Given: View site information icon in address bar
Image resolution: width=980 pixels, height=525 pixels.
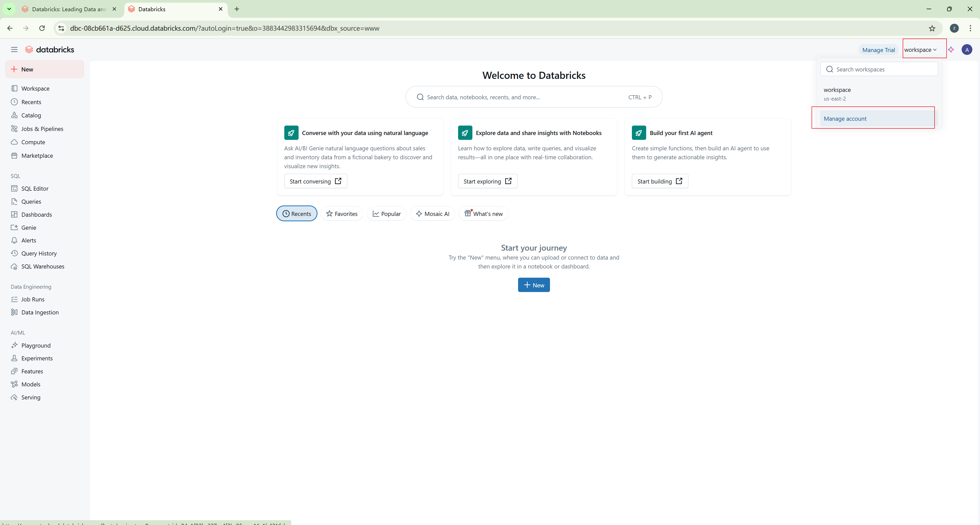Looking at the screenshot, I should [61, 28].
